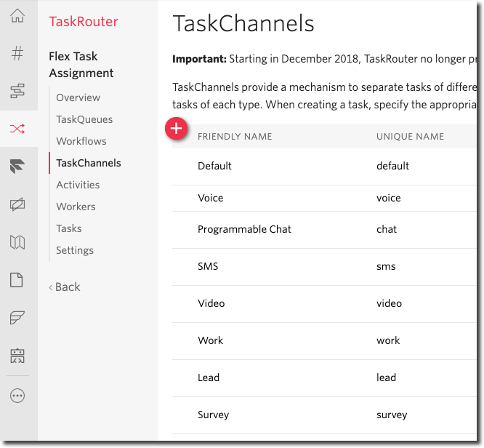Open the folded map icon in sidebar

[17, 242]
